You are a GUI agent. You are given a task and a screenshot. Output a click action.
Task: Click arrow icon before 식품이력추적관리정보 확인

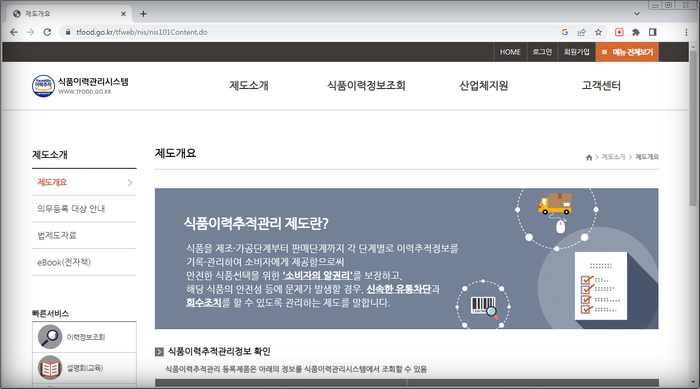coord(159,352)
